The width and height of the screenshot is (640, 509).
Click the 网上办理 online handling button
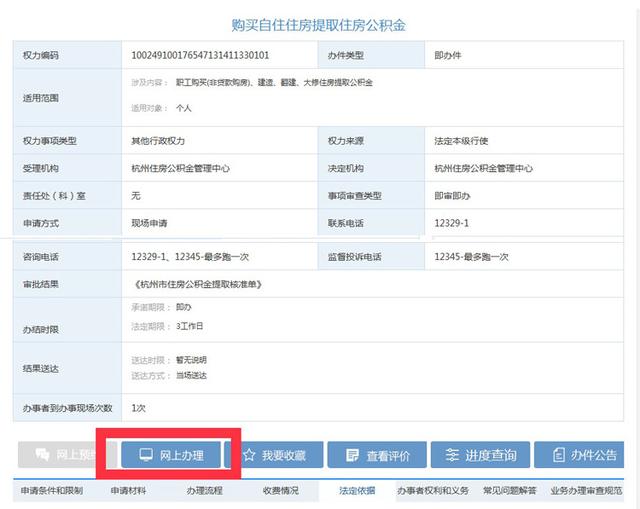pyautogui.click(x=171, y=454)
